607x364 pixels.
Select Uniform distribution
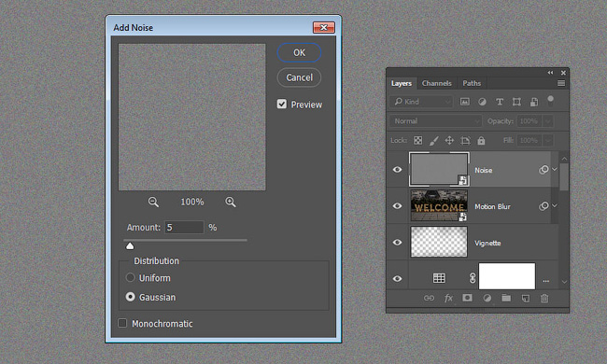click(130, 277)
